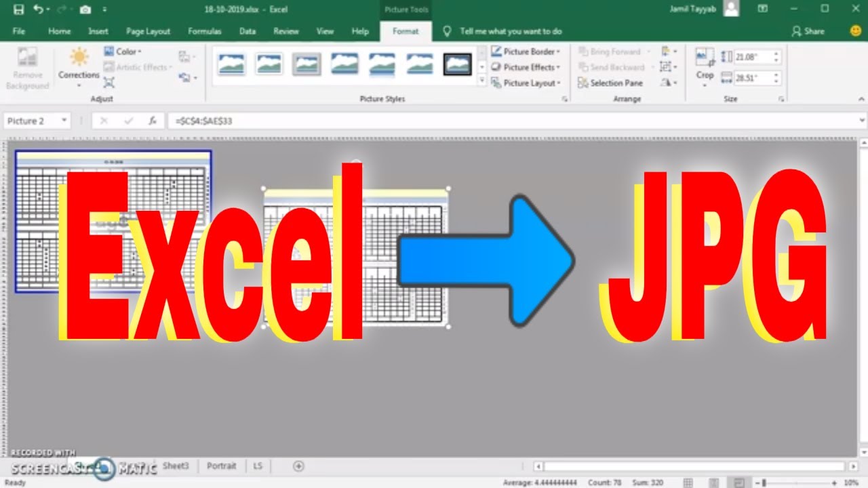
Task: Click the Selection Pane button
Action: pyautogui.click(x=610, y=83)
